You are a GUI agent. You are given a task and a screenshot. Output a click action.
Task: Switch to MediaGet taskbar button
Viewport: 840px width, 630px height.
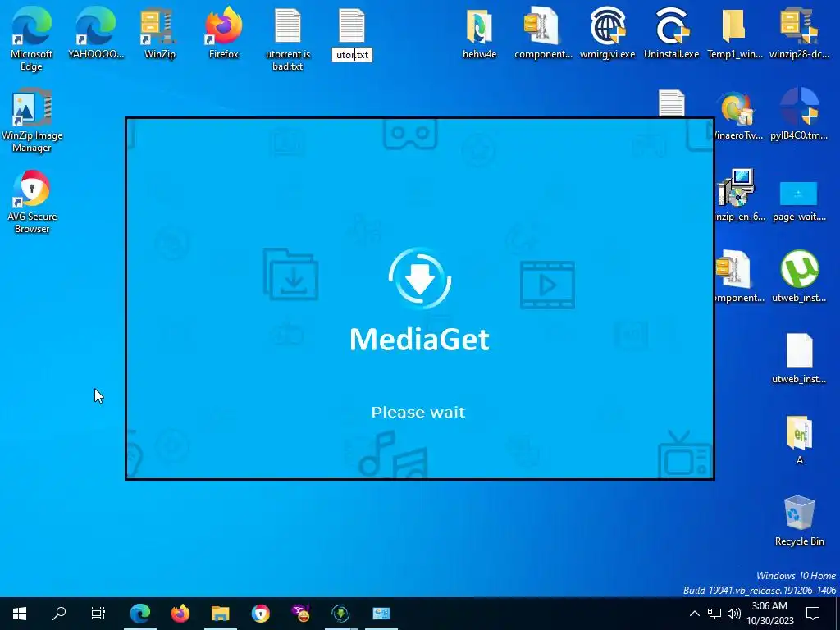[x=340, y=614]
